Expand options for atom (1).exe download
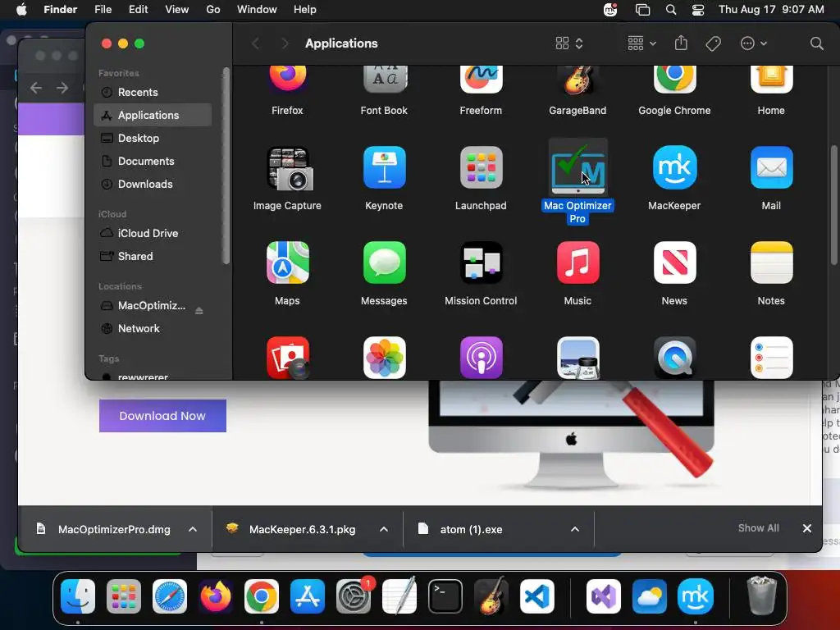840x630 pixels. point(575,529)
